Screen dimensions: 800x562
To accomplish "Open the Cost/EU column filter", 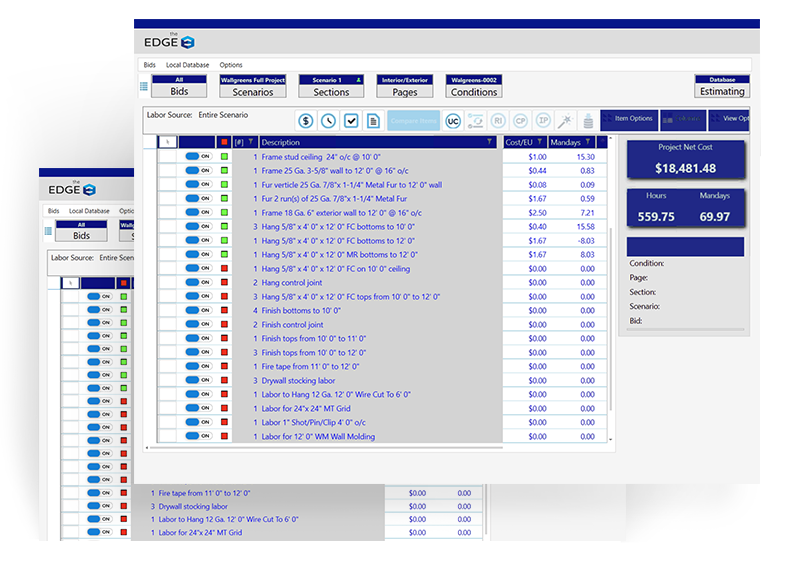I will pos(539,142).
